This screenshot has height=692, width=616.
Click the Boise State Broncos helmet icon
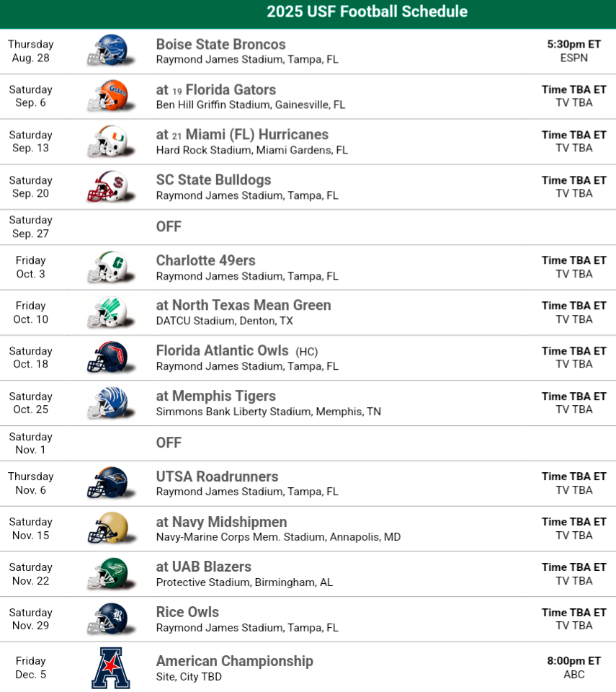click(x=107, y=50)
